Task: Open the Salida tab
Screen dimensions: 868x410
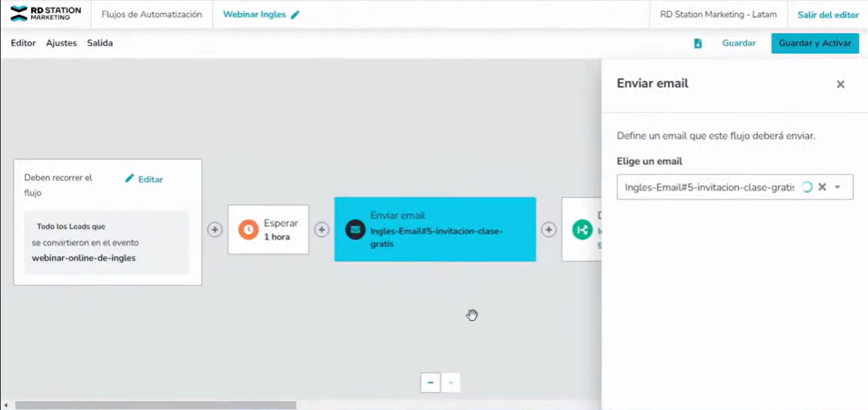Action: coord(100,43)
